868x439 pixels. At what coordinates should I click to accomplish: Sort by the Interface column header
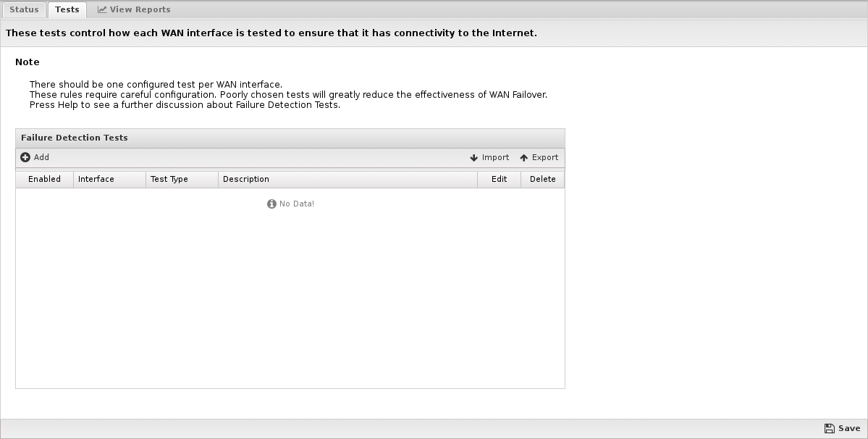point(109,180)
